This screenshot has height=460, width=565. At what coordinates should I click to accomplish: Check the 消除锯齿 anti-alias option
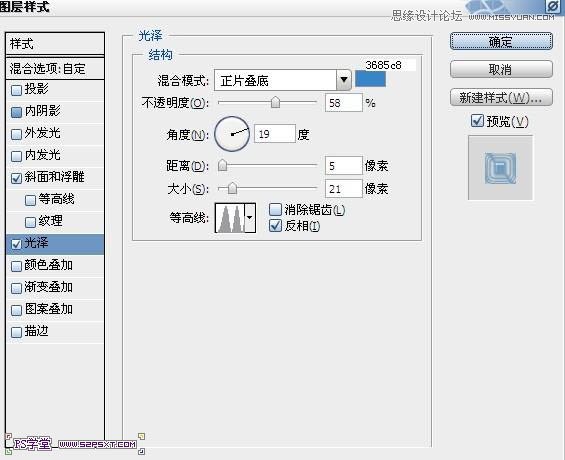[x=275, y=210]
